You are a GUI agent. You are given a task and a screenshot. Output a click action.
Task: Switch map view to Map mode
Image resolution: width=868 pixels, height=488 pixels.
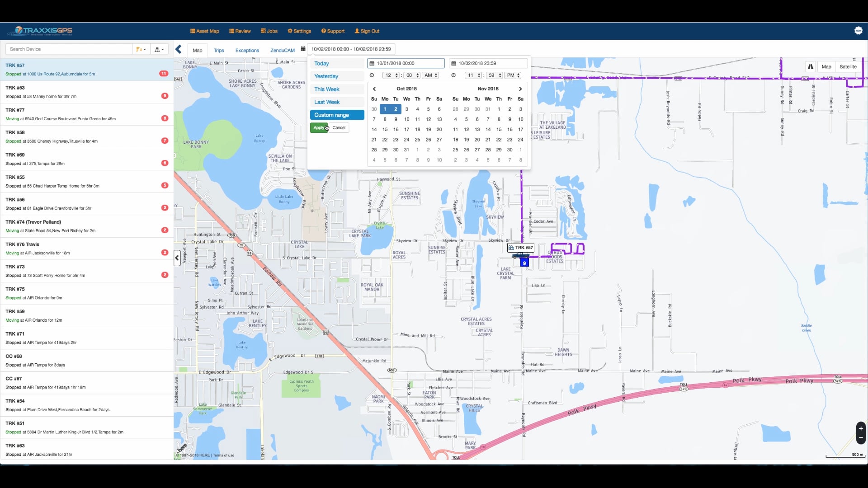coord(826,67)
